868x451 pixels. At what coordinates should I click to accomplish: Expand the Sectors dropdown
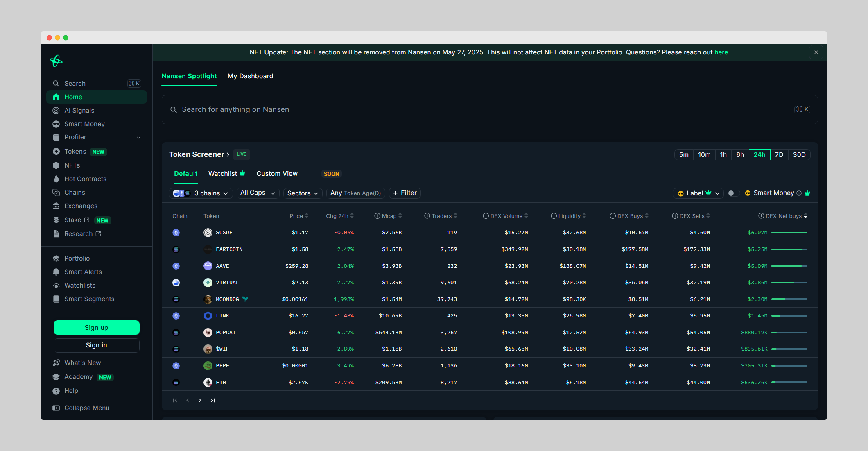tap(303, 193)
